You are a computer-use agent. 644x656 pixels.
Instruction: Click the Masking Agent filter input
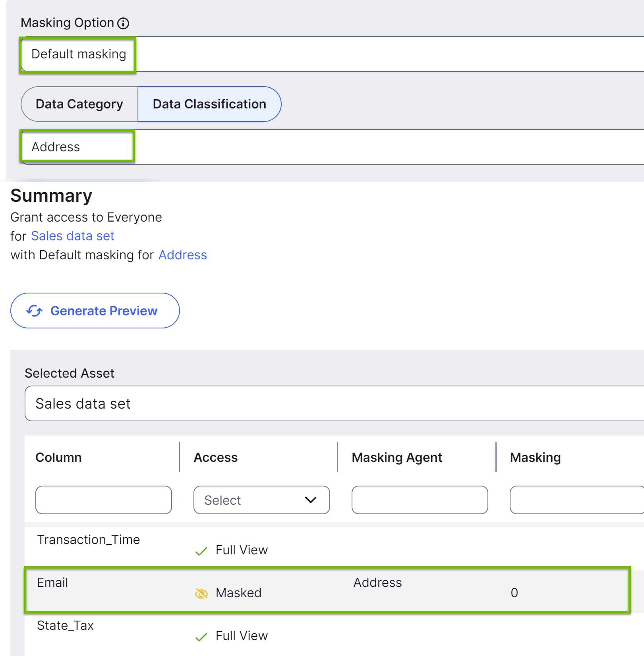(x=420, y=500)
